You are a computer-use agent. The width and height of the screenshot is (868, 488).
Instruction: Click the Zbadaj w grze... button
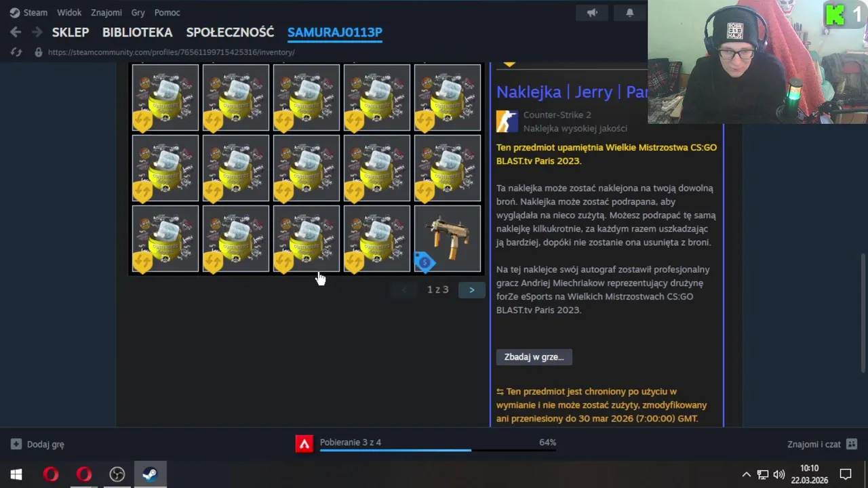point(534,357)
